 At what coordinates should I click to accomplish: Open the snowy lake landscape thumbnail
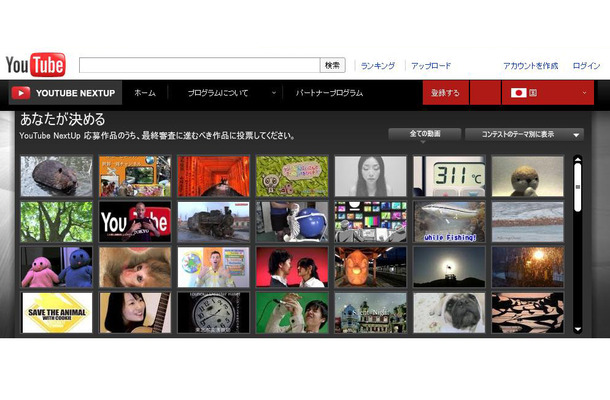pyautogui.click(x=528, y=222)
